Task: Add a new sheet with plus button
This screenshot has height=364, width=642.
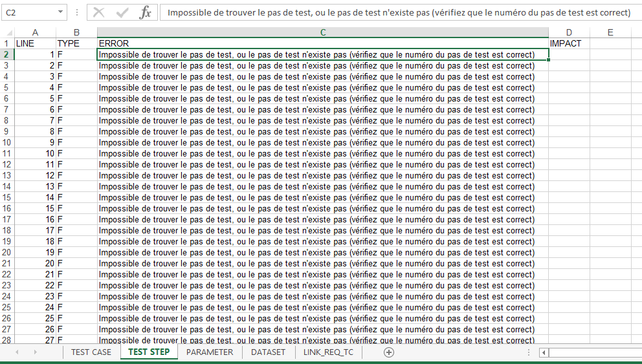Action: (388, 352)
